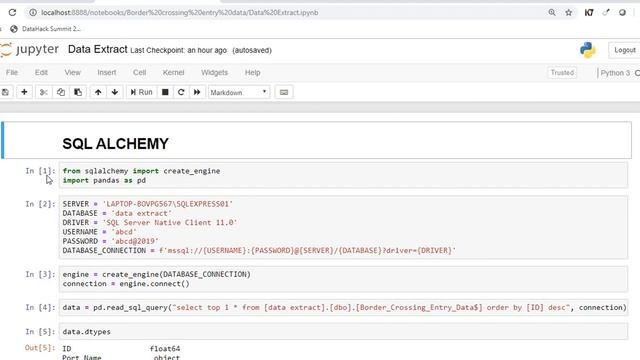Click the SERVER variable line in cell 2
Image resolution: width=640 pixels, height=360 pixels.
[x=148, y=204]
